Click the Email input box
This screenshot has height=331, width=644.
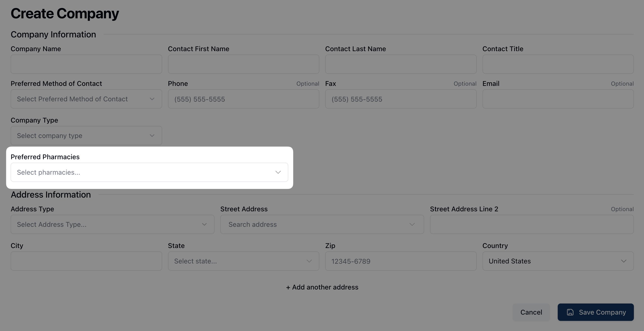coord(558,99)
